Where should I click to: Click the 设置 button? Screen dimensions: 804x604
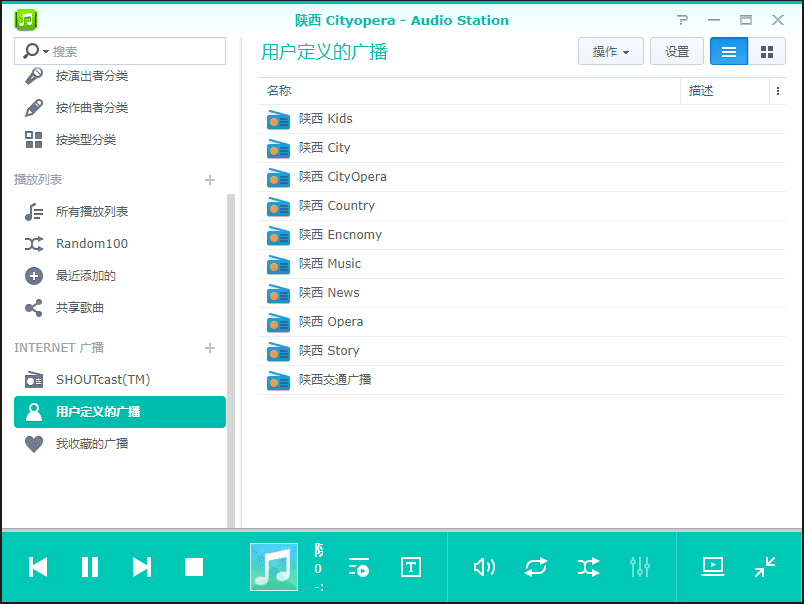coord(677,52)
